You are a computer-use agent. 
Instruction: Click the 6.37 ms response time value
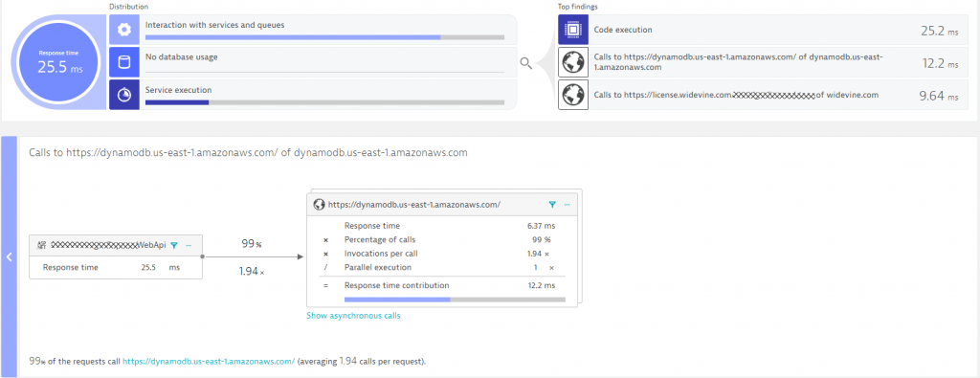point(542,226)
